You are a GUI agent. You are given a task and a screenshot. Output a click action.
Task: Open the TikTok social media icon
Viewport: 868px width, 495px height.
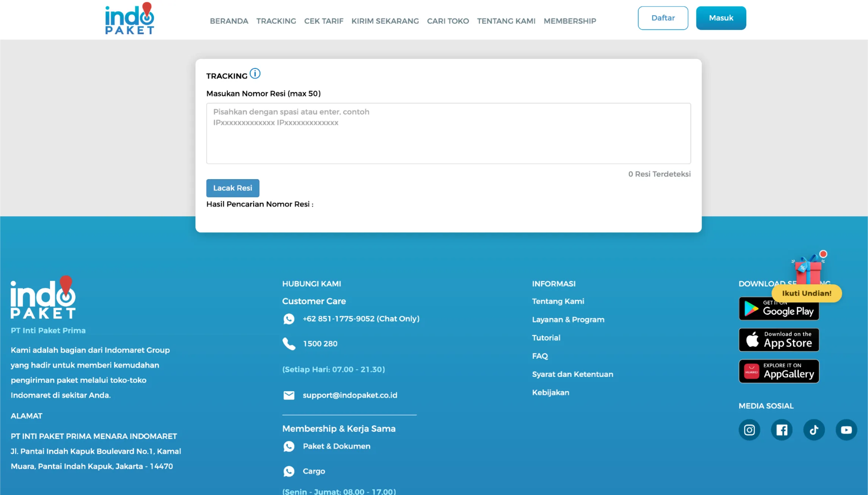click(814, 430)
